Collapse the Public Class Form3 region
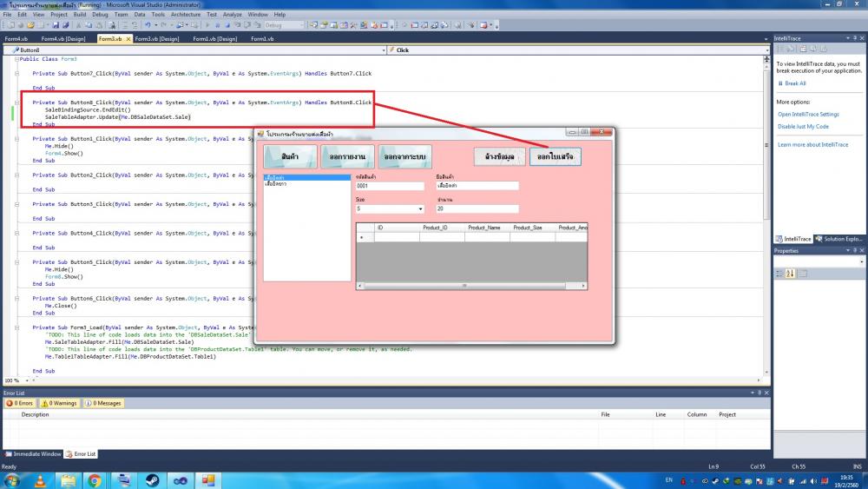The height and width of the screenshot is (489, 868). click(16, 59)
